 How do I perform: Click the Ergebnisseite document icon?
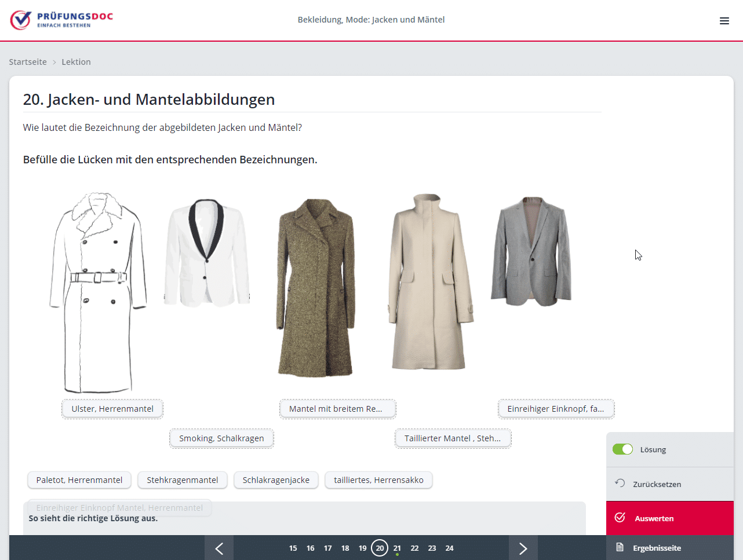[620, 547]
